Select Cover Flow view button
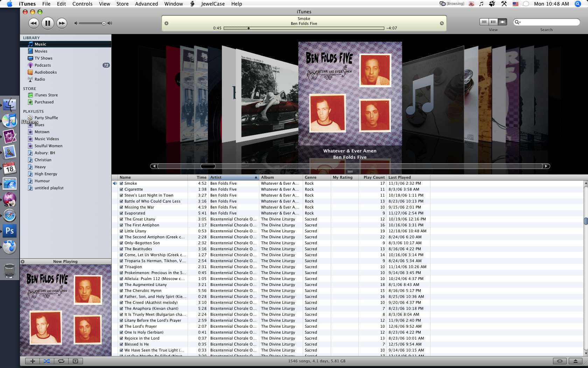 503,22
